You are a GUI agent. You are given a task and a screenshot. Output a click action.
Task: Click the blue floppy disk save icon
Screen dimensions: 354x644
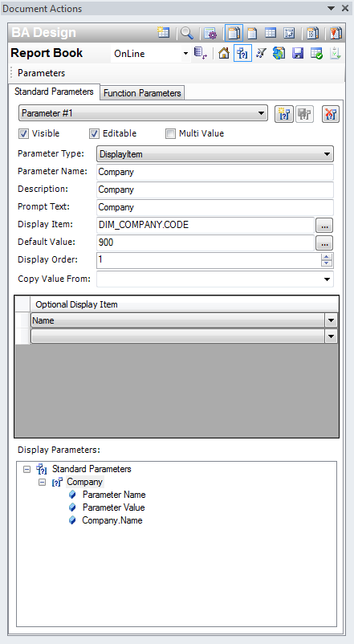click(298, 53)
